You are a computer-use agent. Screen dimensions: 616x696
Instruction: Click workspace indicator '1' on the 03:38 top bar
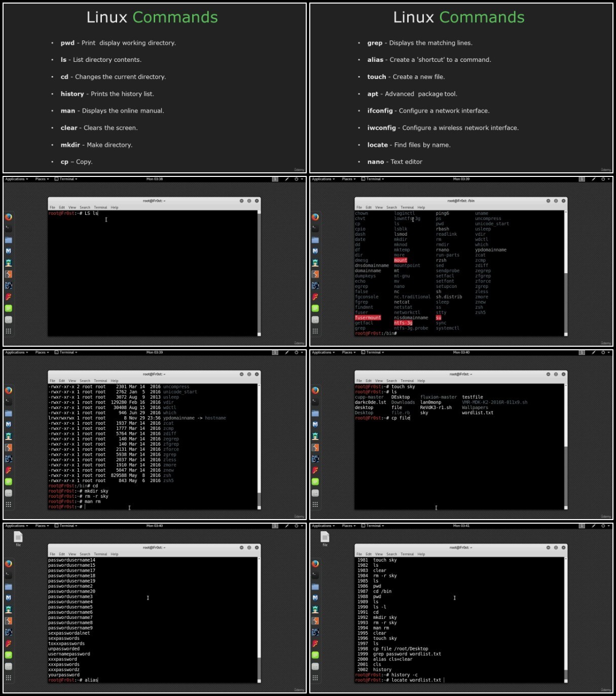tap(275, 179)
